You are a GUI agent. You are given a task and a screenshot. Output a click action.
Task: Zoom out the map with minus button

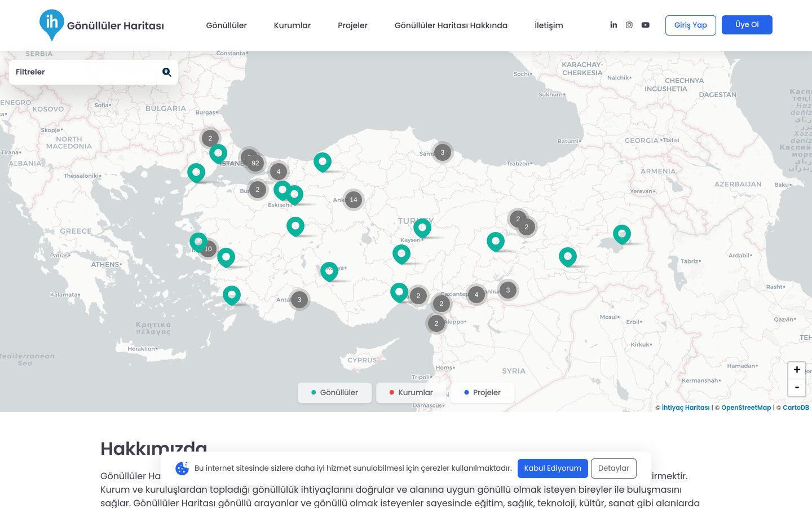(797, 387)
